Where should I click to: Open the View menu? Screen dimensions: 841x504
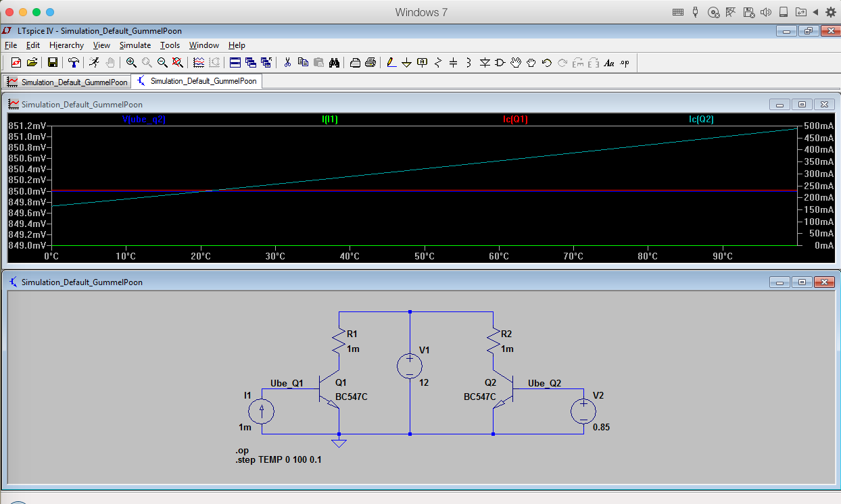tap(101, 45)
